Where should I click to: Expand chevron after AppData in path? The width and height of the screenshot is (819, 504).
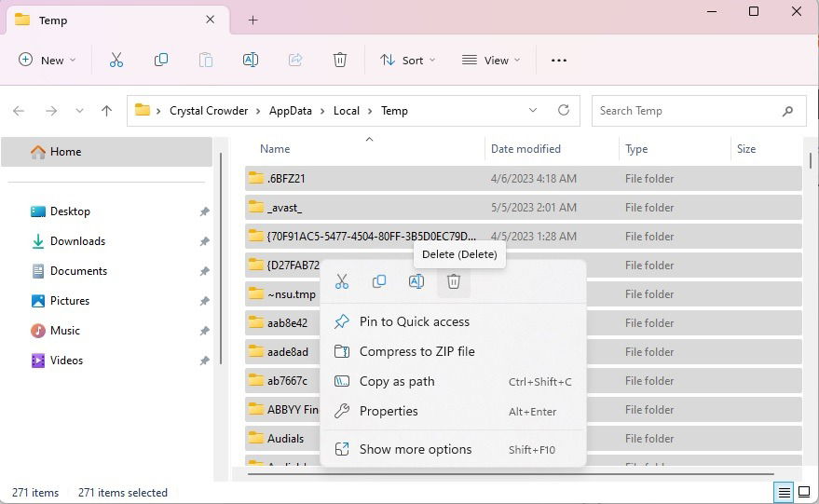(x=322, y=111)
